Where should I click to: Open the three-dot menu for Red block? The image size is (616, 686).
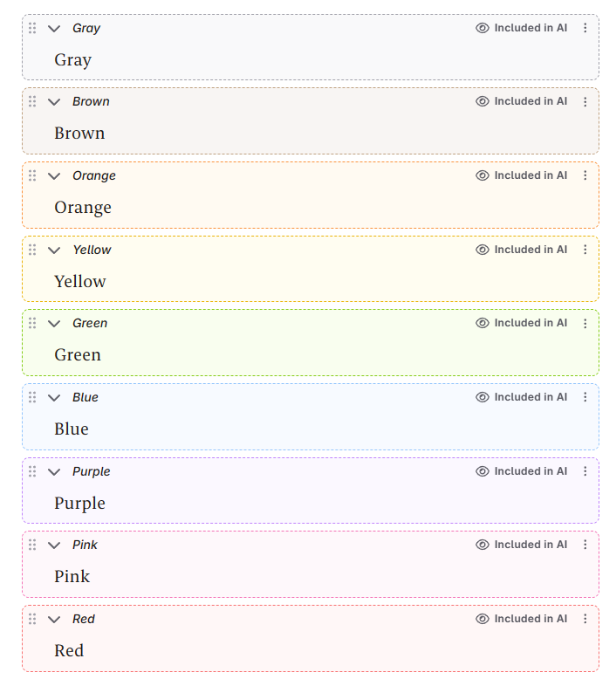point(585,619)
